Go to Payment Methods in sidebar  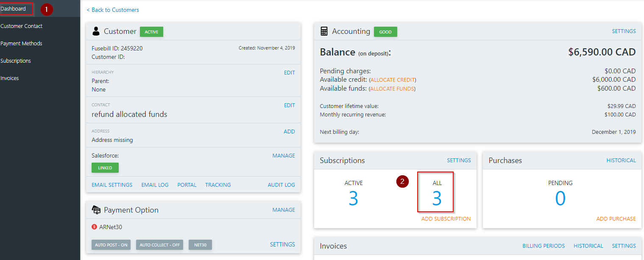coord(21,43)
